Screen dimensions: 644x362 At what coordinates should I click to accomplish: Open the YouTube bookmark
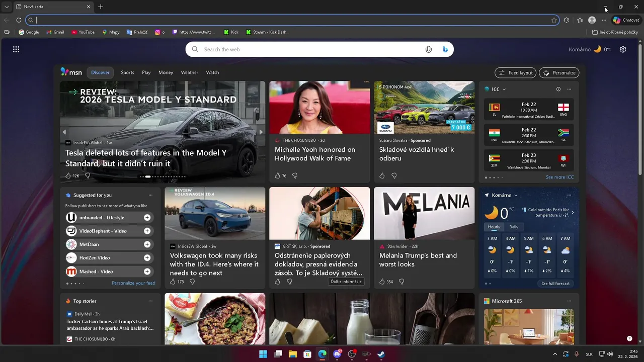83,32
